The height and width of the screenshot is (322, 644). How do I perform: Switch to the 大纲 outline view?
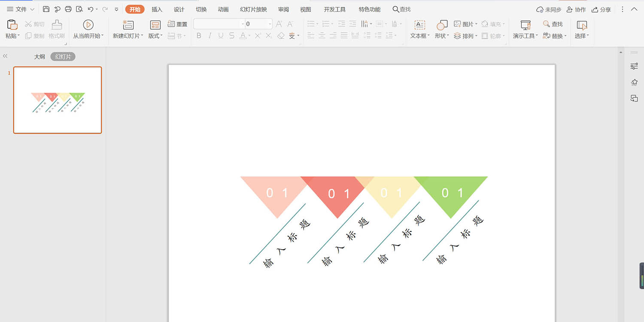point(39,57)
